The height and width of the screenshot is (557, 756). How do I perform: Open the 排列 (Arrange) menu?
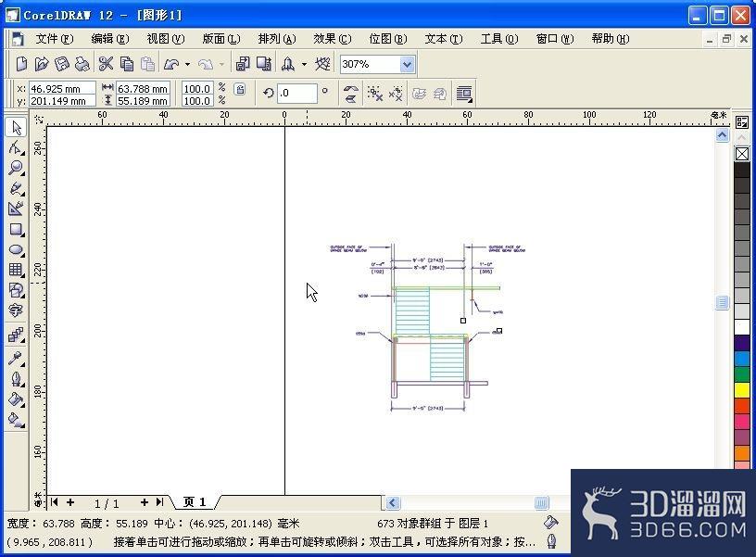[x=277, y=39]
